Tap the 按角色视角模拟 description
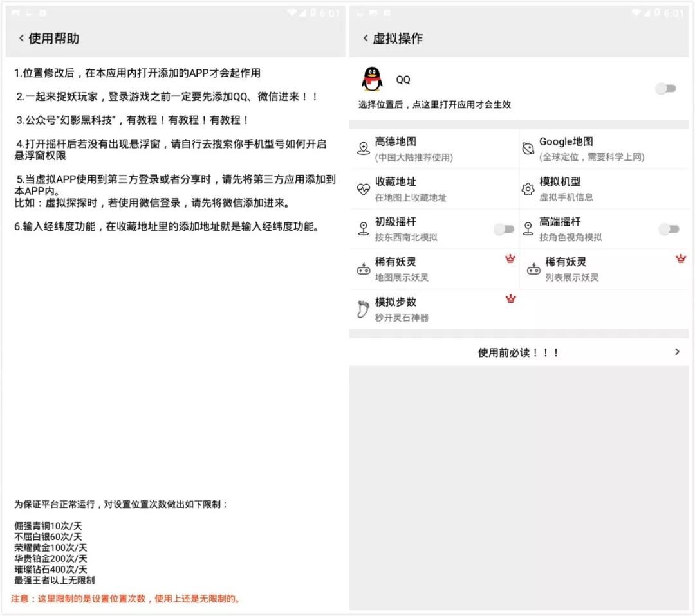 pyautogui.click(x=570, y=237)
